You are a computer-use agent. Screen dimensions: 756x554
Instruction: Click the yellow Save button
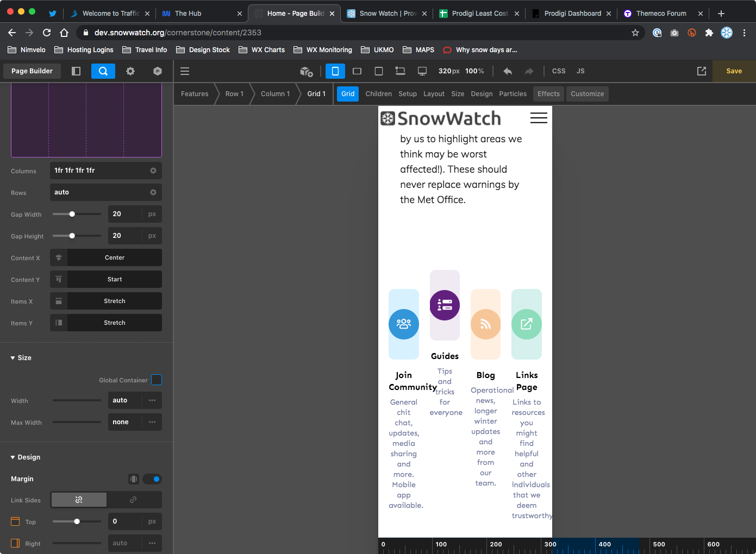(734, 71)
